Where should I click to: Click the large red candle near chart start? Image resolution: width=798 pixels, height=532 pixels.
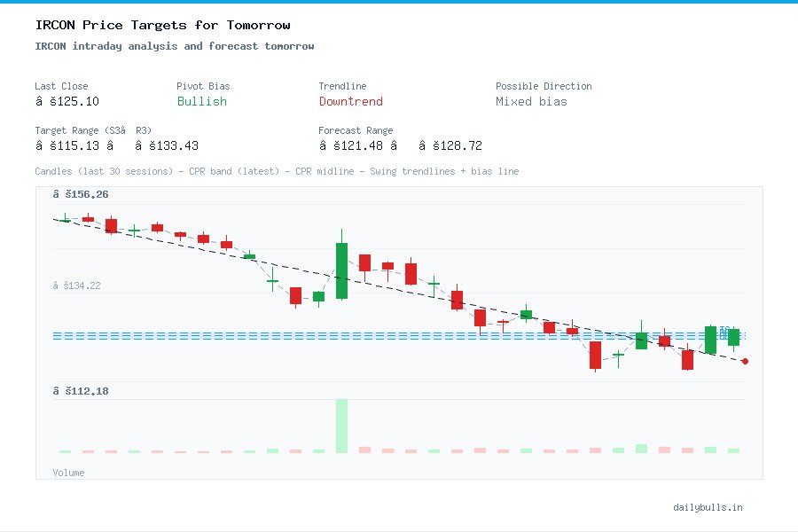[111, 226]
